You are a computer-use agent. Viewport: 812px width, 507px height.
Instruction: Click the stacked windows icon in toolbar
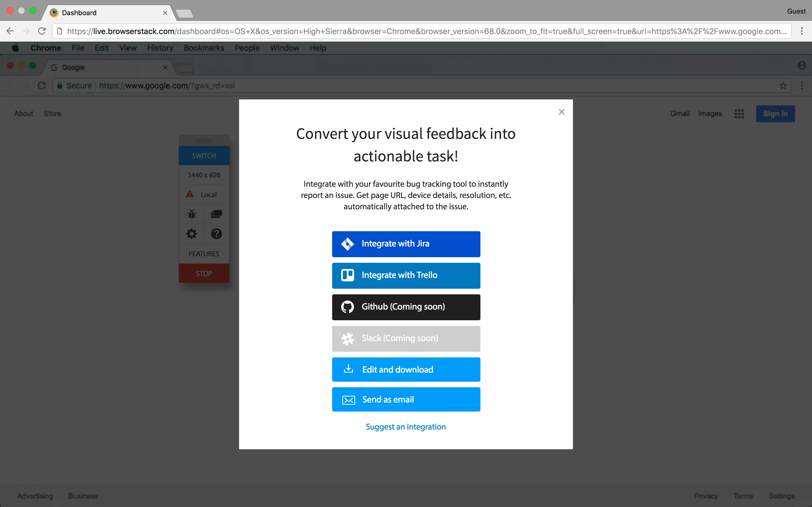click(x=217, y=214)
